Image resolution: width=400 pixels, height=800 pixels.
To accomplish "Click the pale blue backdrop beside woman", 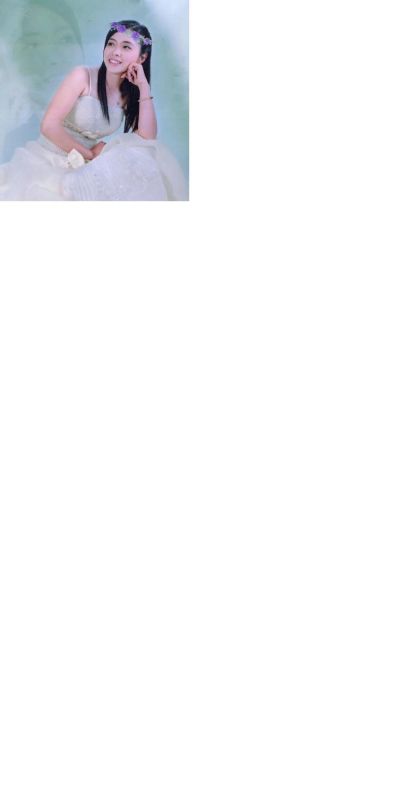I will pyautogui.click(x=172, y=77).
